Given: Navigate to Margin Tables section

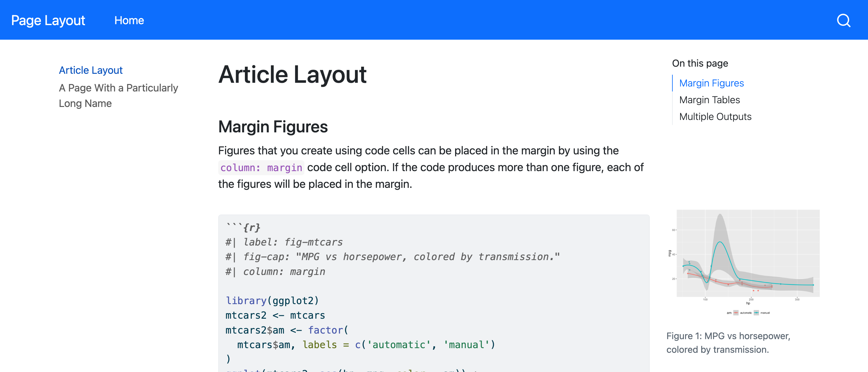Looking at the screenshot, I should coord(709,100).
